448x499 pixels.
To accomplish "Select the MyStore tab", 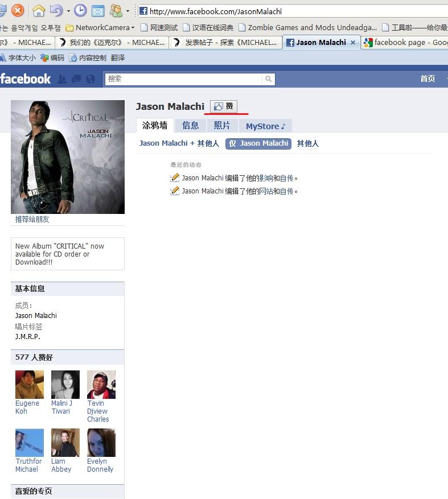I will pos(265,126).
